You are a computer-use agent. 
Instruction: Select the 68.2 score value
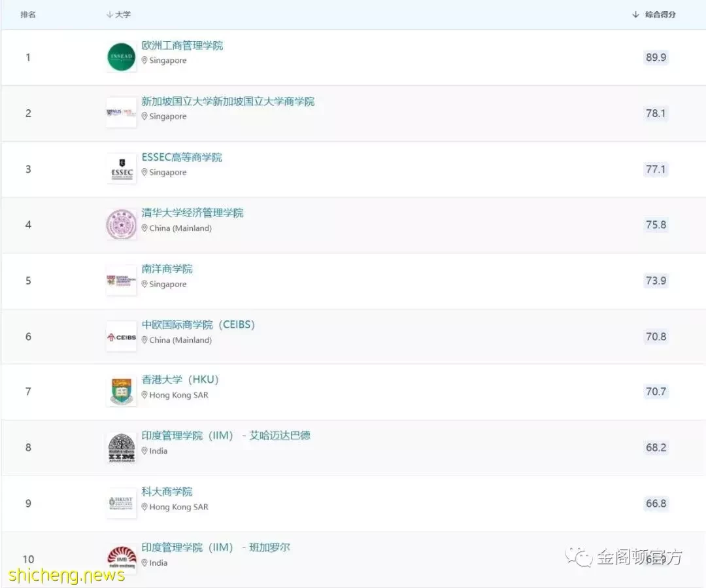click(x=656, y=447)
